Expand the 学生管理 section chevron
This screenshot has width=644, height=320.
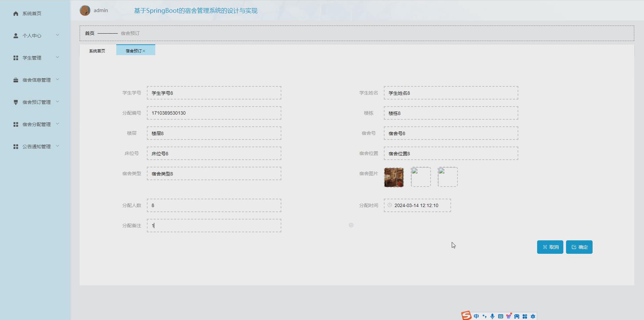pos(57,57)
